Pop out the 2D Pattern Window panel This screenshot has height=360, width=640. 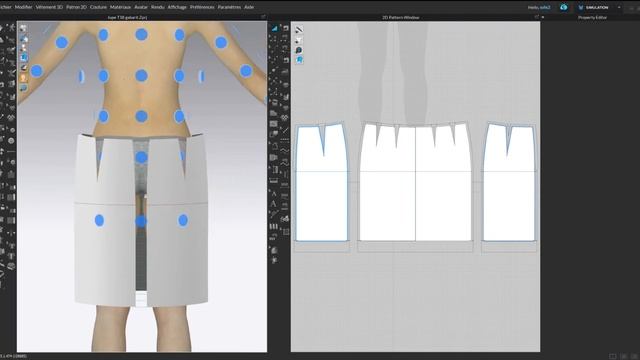536,17
